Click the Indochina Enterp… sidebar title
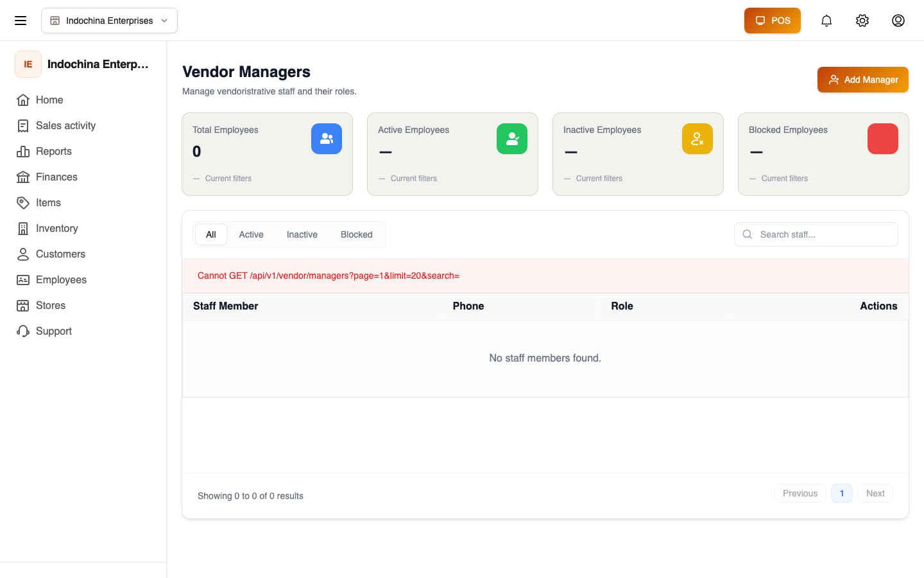This screenshot has height=578, width=924. (x=98, y=64)
